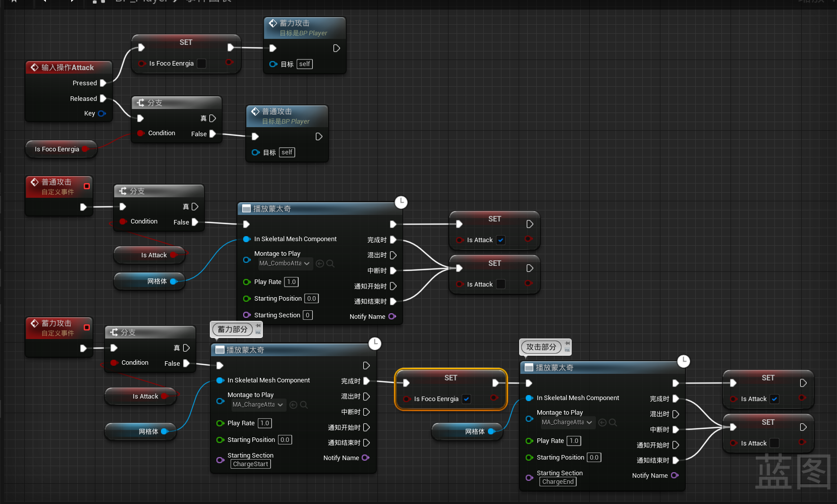The width and height of the screenshot is (837, 504).
Task: Click the ChargeEnd Starting Section field
Action: click(x=558, y=482)
